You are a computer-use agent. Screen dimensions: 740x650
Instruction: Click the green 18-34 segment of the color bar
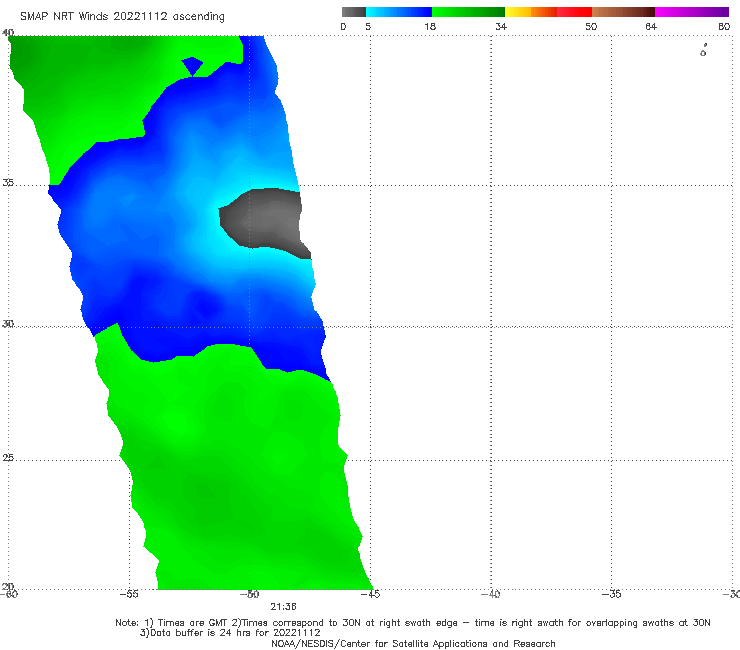[468, 12]
